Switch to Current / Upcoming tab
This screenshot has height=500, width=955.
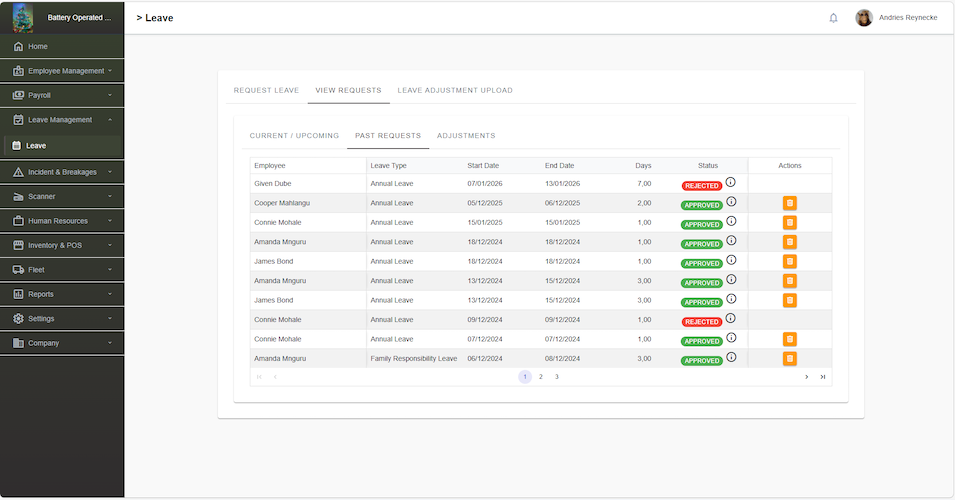294,136
